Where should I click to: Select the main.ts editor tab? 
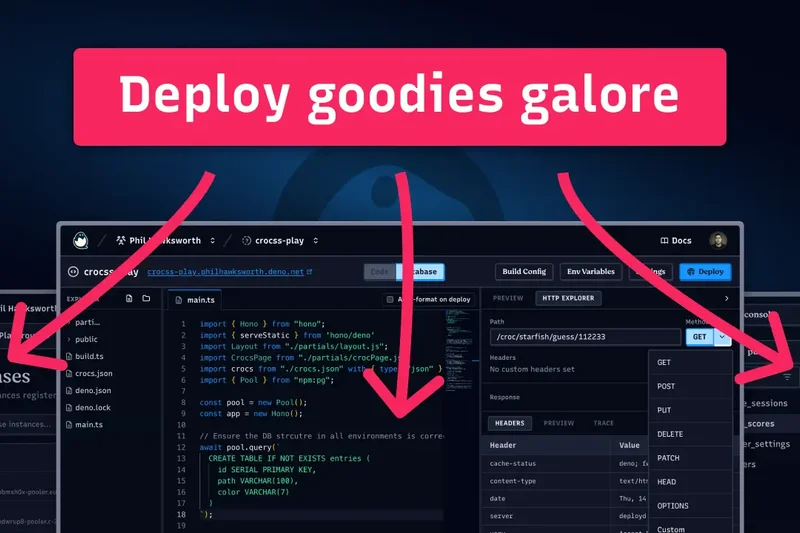[194, 300]
